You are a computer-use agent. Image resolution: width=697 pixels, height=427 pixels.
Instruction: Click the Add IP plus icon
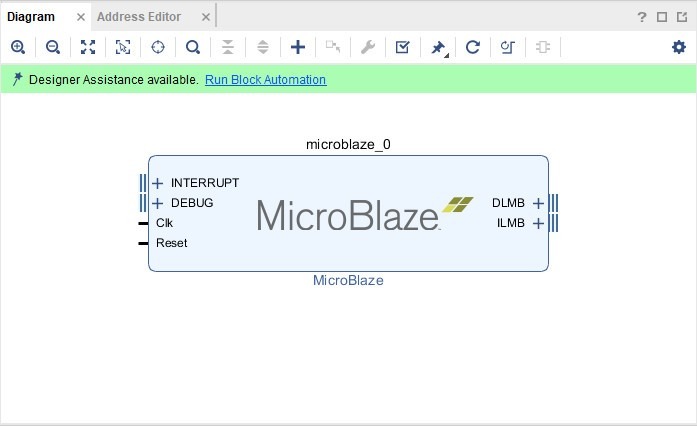point(297,47)
